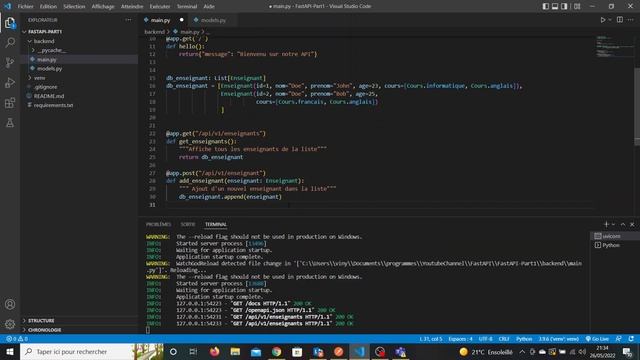Select Python interpreter 3.9.6 venv
640x360 pixels.
coord(559,339)
